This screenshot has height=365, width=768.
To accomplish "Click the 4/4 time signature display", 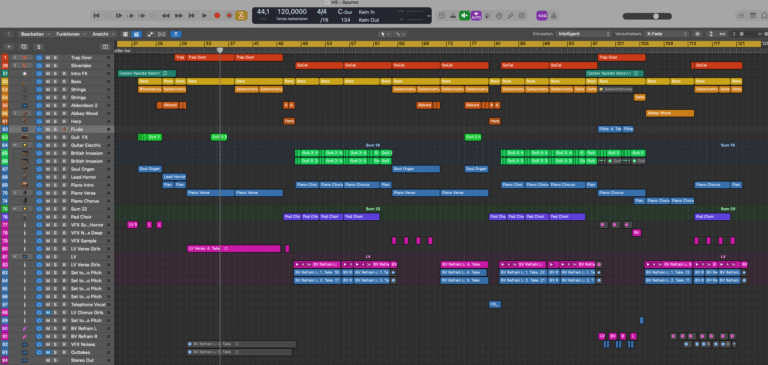I will (322, 11).
